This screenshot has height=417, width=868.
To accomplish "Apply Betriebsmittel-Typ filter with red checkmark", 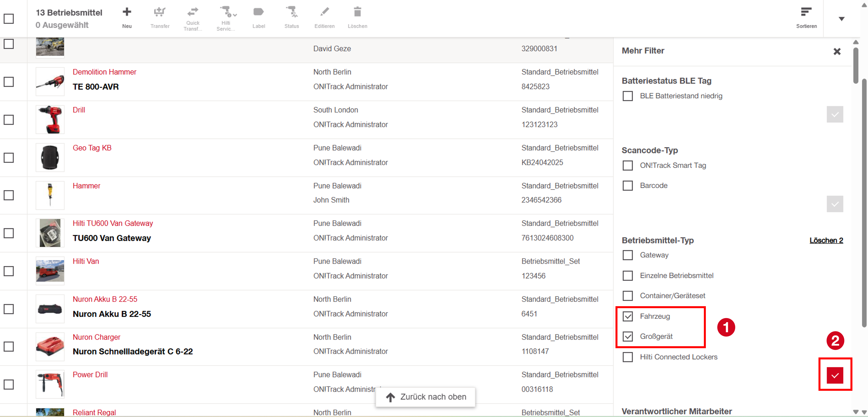I will (835, 375).
